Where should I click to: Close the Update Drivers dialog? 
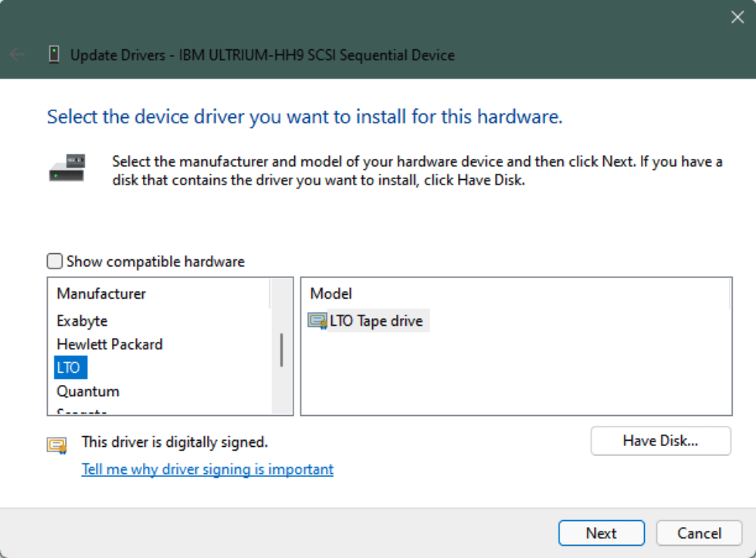pos(737,17)
